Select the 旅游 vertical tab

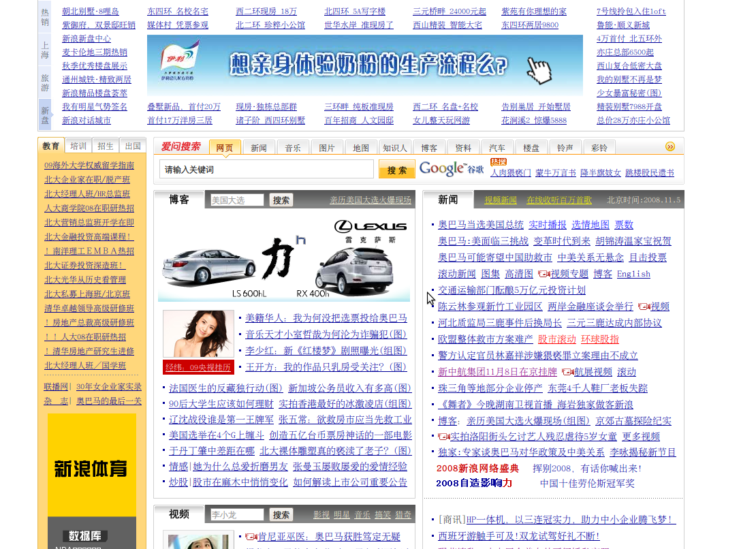(45, 83)
